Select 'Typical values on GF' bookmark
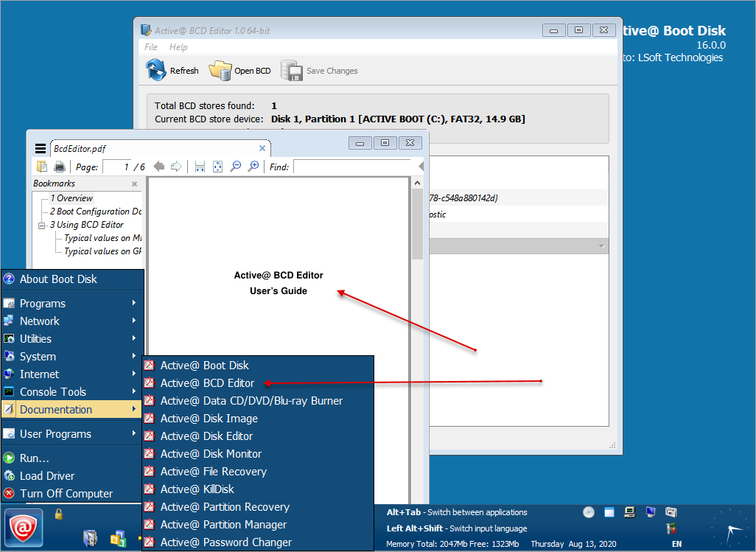This screenshot has height=552, width=756. coord(103,251)
